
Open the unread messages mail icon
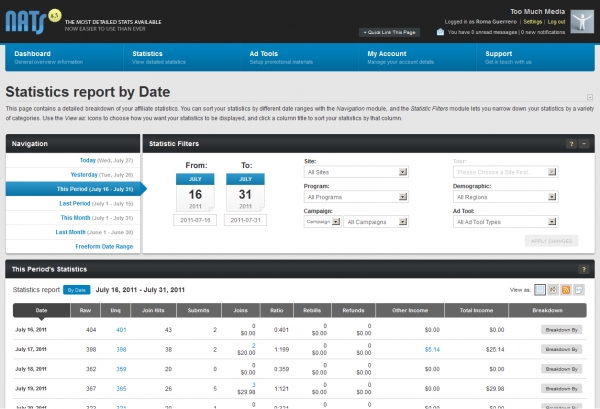(441, 32)
